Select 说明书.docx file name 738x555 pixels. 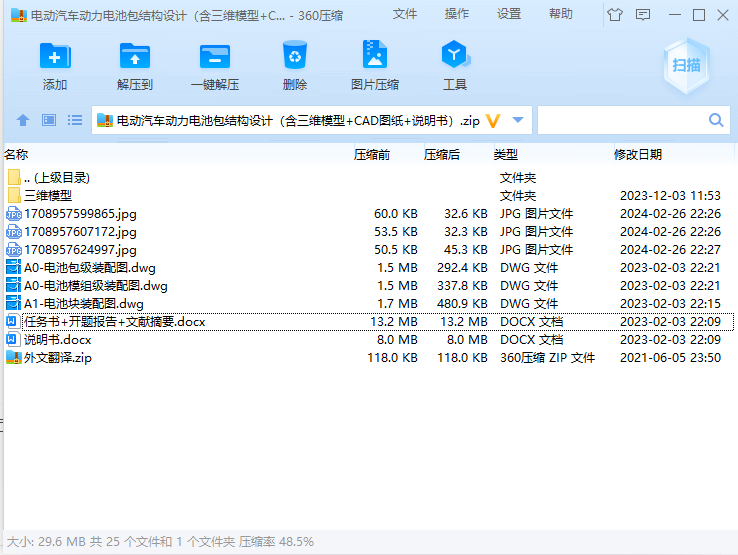[57, 339]
